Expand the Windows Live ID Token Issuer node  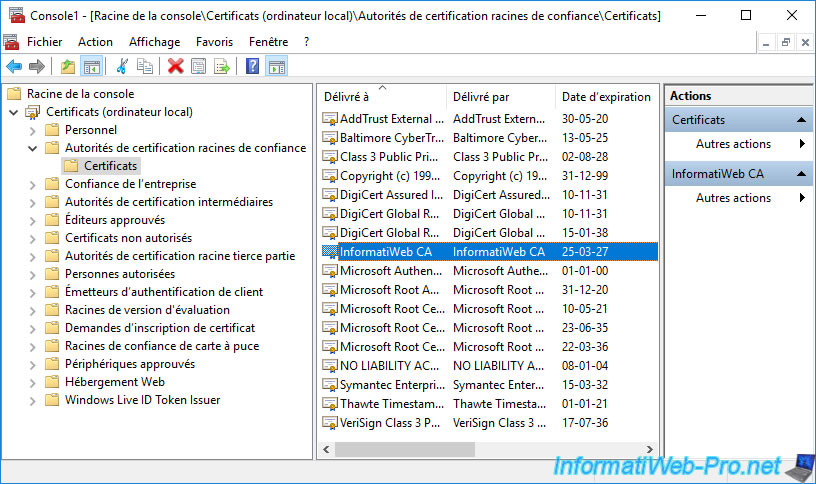(33, 401)
